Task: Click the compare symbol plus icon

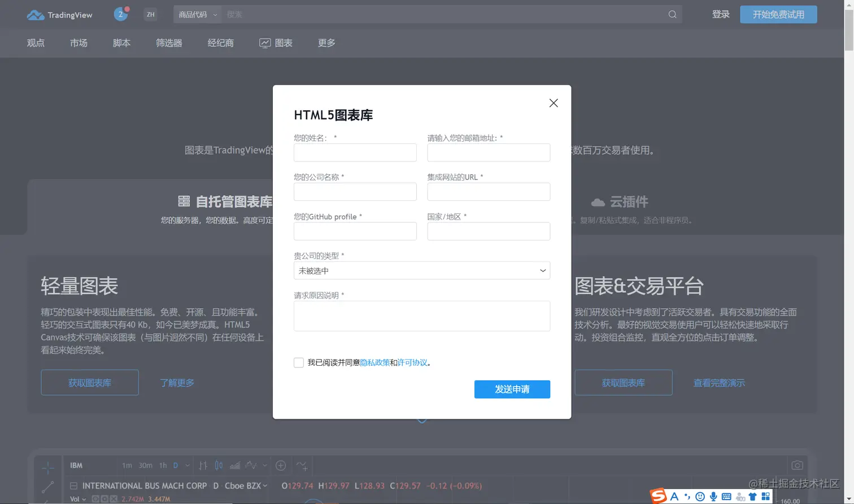Action: coord(280,465)
